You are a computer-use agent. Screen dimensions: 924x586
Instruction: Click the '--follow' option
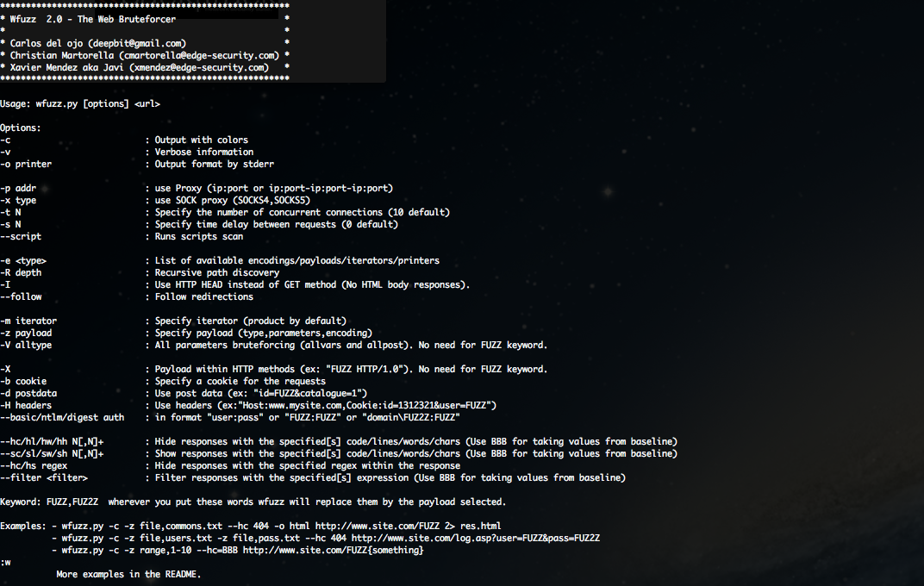pyautogui.click(x=21, y=296)
